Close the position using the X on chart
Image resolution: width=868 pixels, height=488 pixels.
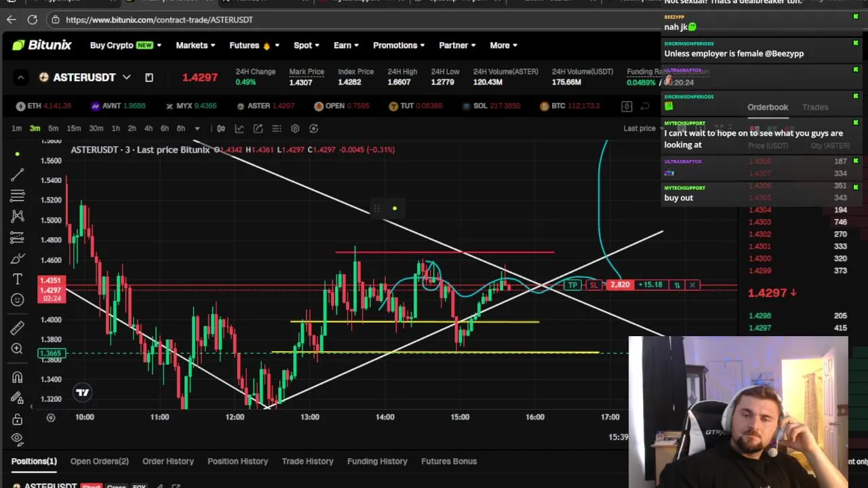[x=692, y=285]
